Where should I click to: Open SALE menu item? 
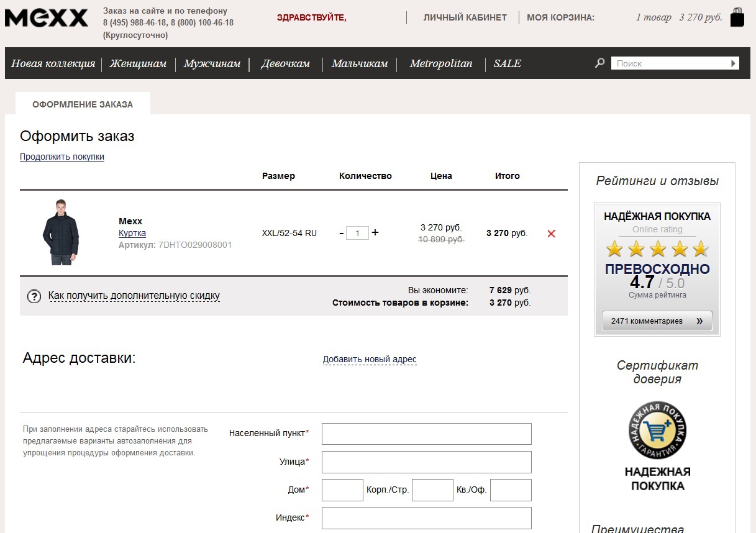[508, 63]
